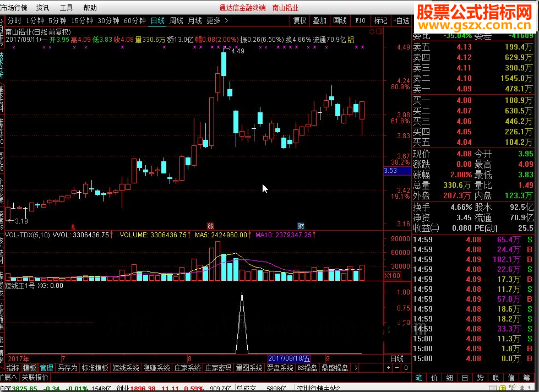The height and width of the screenshot is (392, 539).
Task: Open the 资讯 menu
Action: click(42, 8)
